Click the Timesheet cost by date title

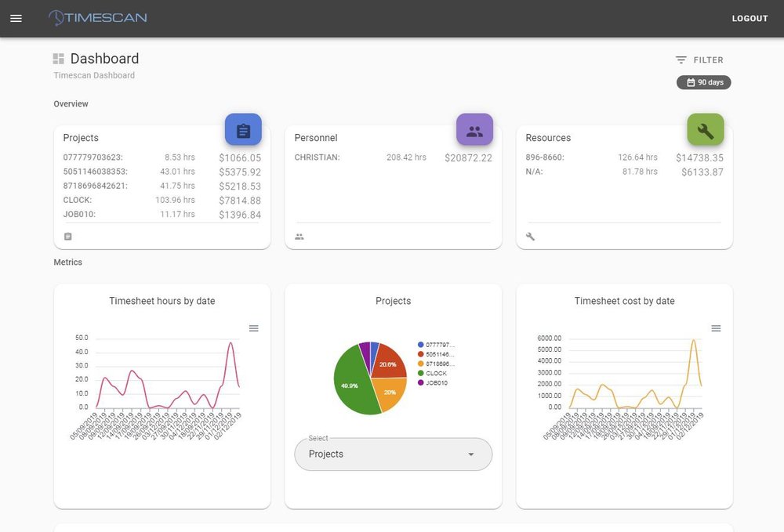coord(625,301)
